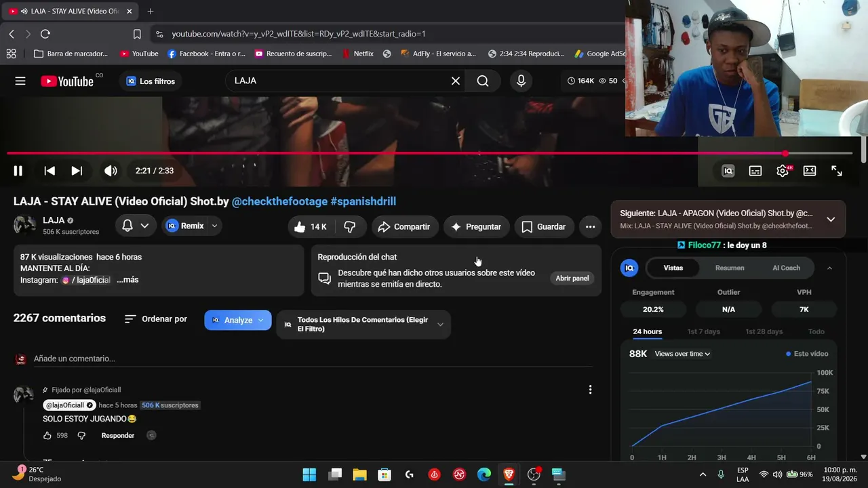Reply to the pinned comment via Responder
This screenshot has width=868, height=488.
tap(118, 436)
